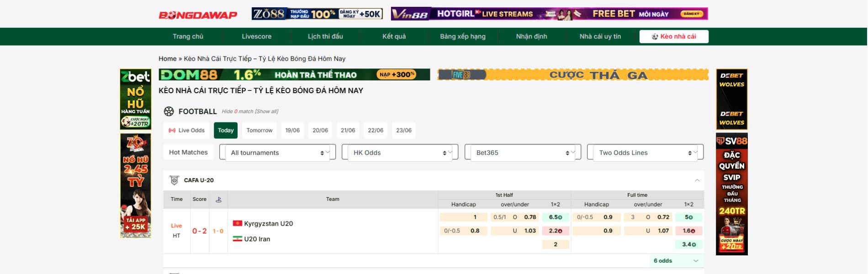Viewport: 868px width, 274px height.
Task: Open the Bảng xếp hạng menu item
Action: pos(462,37)
